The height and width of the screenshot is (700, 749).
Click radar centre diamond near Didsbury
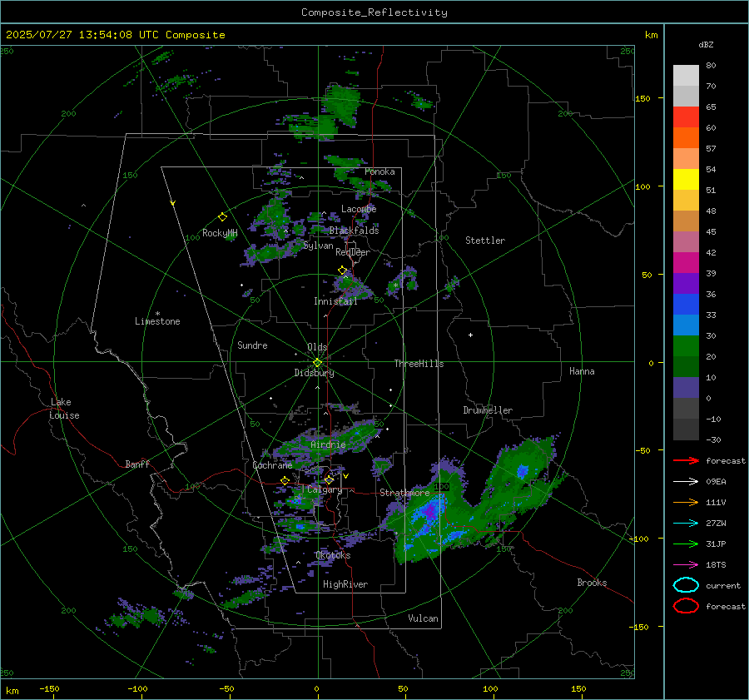click(317, 363)
